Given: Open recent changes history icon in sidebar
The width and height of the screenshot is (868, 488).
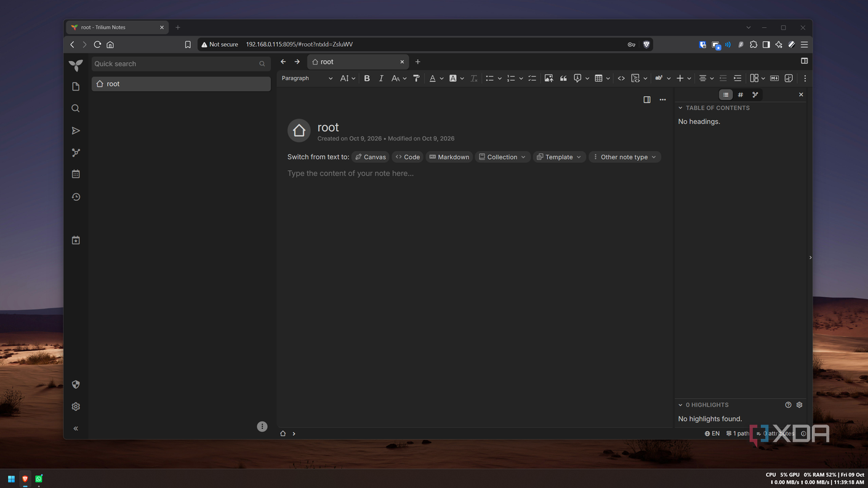Looking at the screenshot, I should click(x=76, y=197).
